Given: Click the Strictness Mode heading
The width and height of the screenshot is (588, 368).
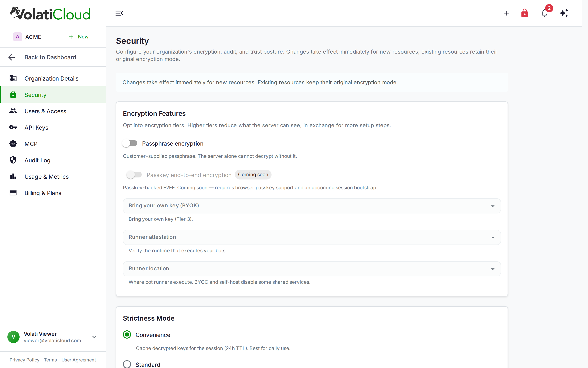Looking at the screenshot, I should point(148,318).
